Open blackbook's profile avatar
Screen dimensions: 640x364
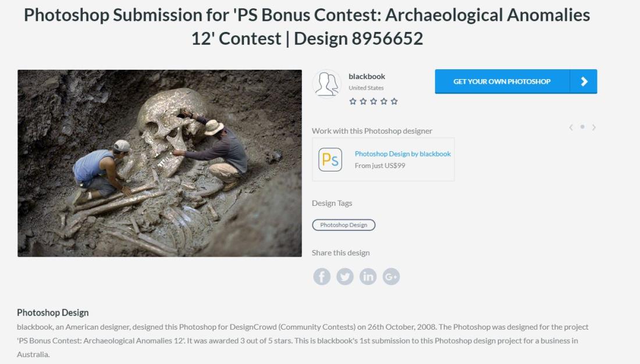click(327, 84)
